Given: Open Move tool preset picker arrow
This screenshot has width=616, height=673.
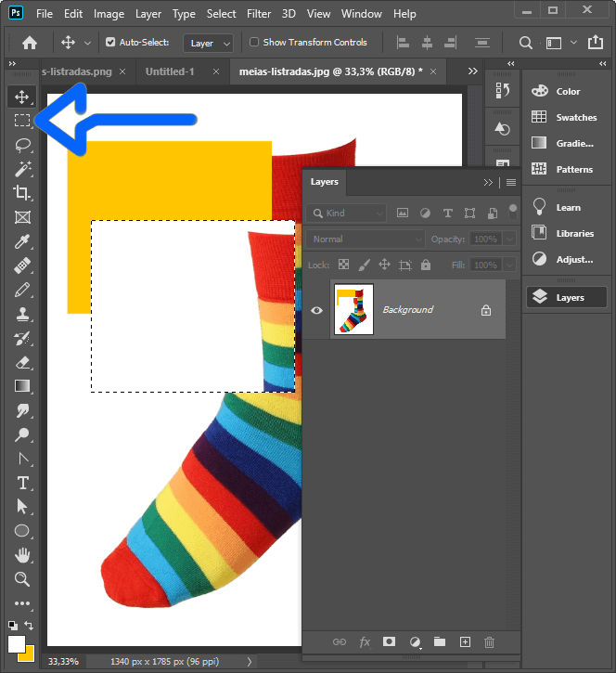Looking at the screenshot, I should tap(87, 43).
